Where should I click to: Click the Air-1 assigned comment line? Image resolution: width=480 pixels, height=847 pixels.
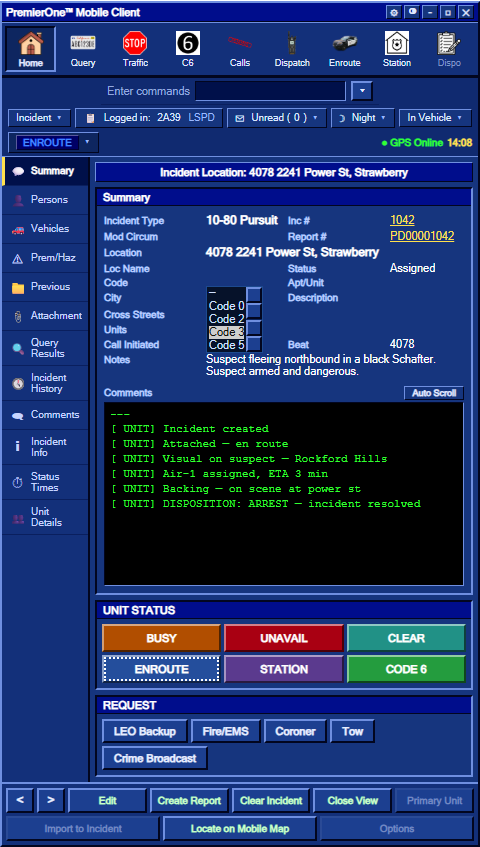click(219, 474)
